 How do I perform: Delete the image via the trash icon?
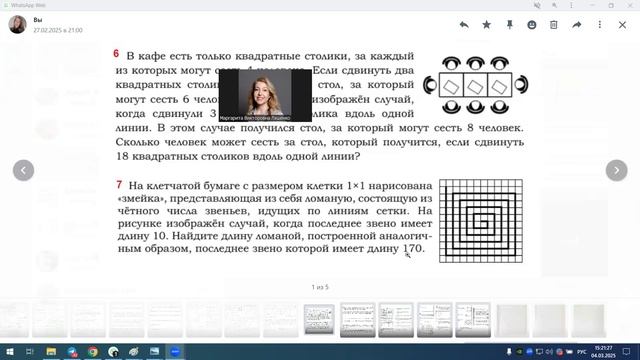point(553,25)
